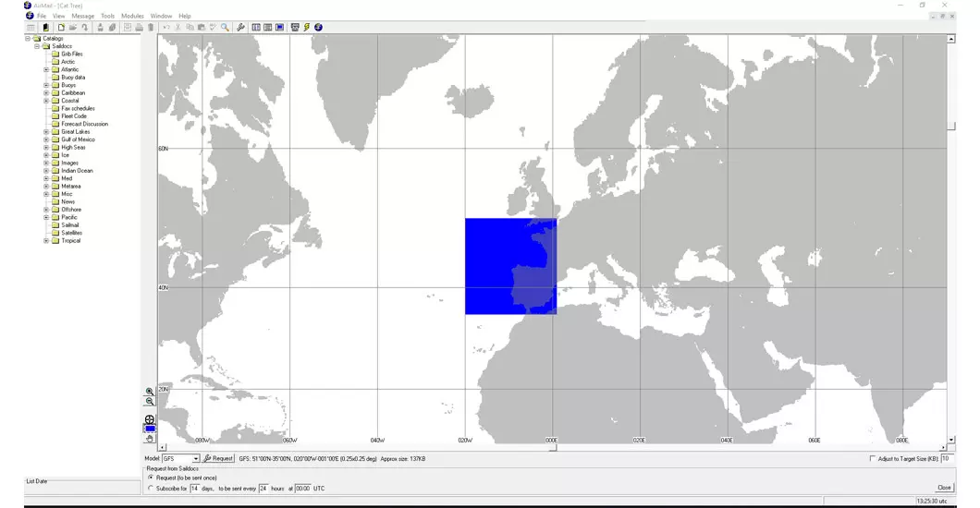The height and width of the screenshot is (508, 980).
Task: Click the globe icon in the toolbar
Action: point(319,27)
